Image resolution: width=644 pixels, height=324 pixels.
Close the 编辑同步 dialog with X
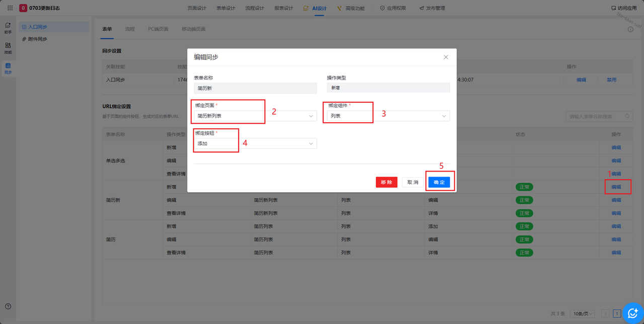tap(446, 57)
